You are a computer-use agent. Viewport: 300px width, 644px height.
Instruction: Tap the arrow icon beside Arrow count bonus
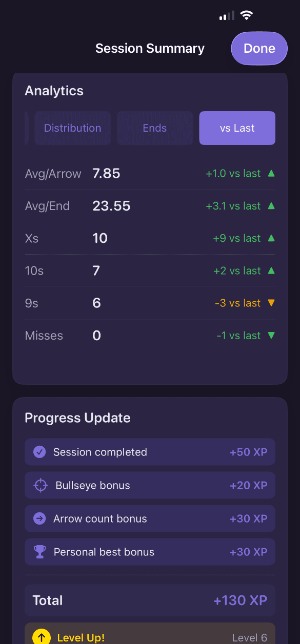(x=40, y=518)
